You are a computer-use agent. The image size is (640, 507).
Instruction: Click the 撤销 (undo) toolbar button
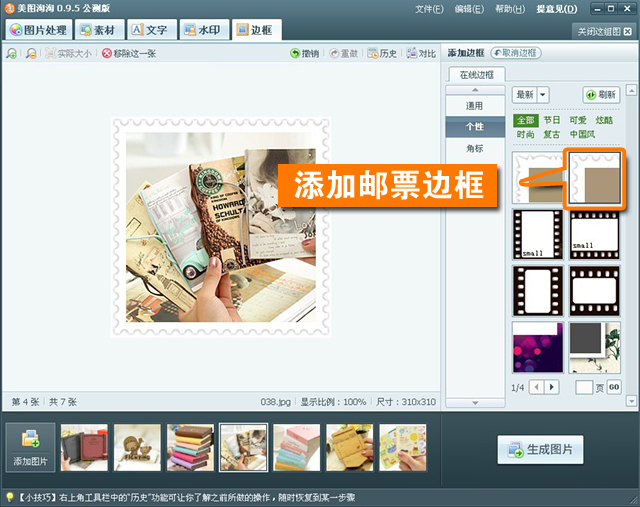point(305,53)
